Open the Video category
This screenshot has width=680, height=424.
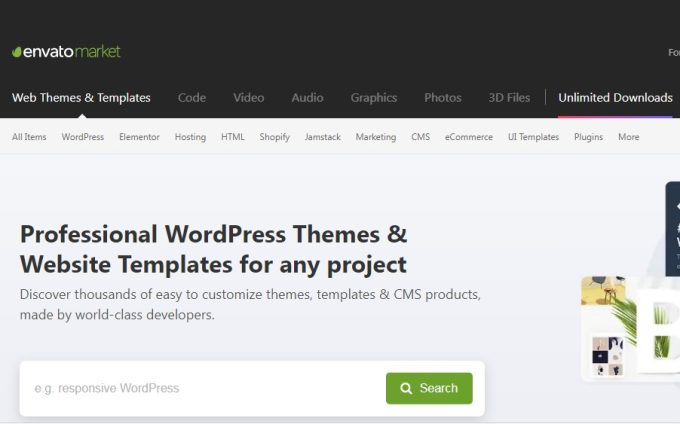[248, 98]
